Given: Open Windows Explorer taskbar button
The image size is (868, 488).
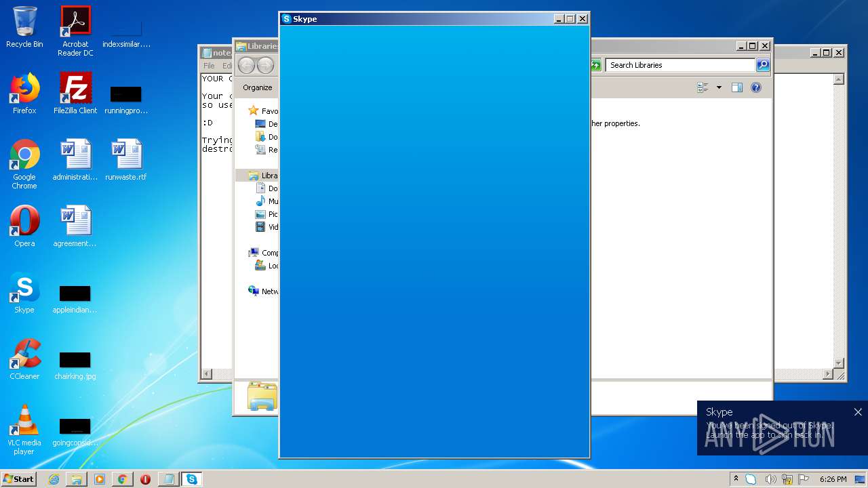Looking at the screenshot, I should pos(77,479).
